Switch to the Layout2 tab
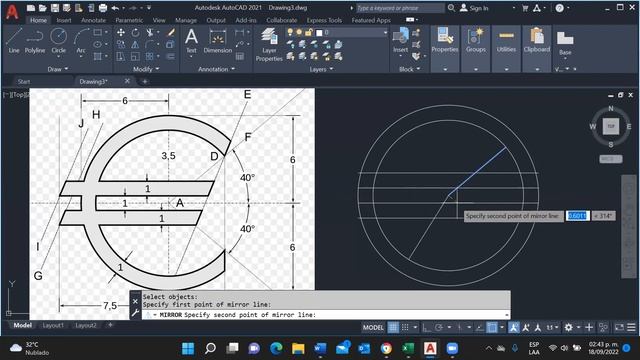Screen dimensions: 640x360 coord(86,325)
